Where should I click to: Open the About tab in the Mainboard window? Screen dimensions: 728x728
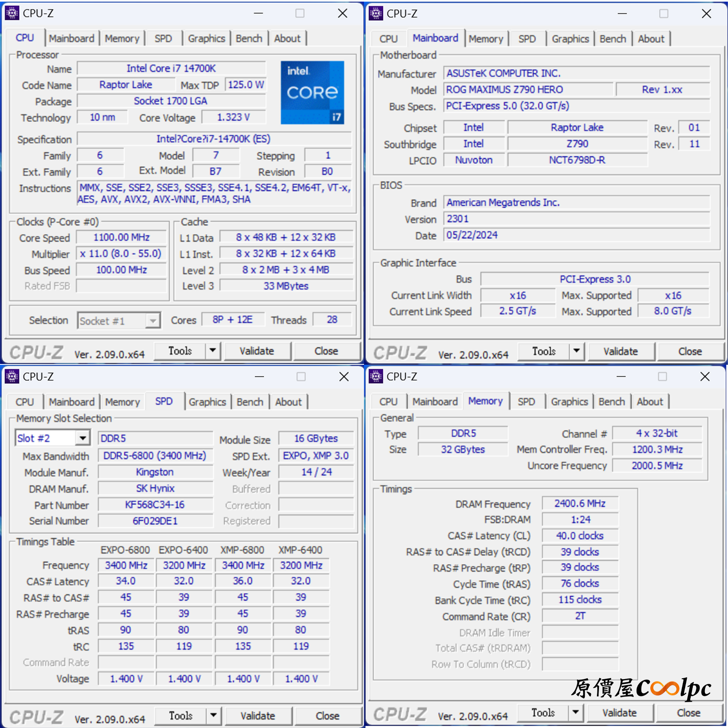651,39
